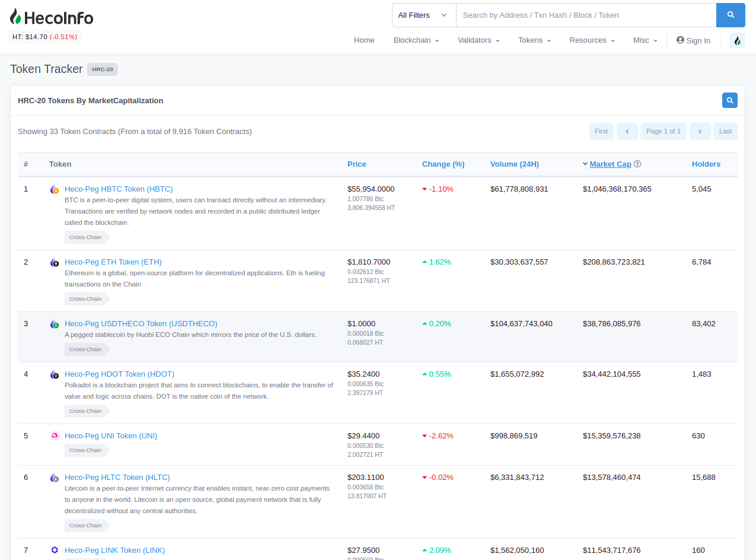Click the search icon in HRC-20 Tokens panel

(730, 100)
